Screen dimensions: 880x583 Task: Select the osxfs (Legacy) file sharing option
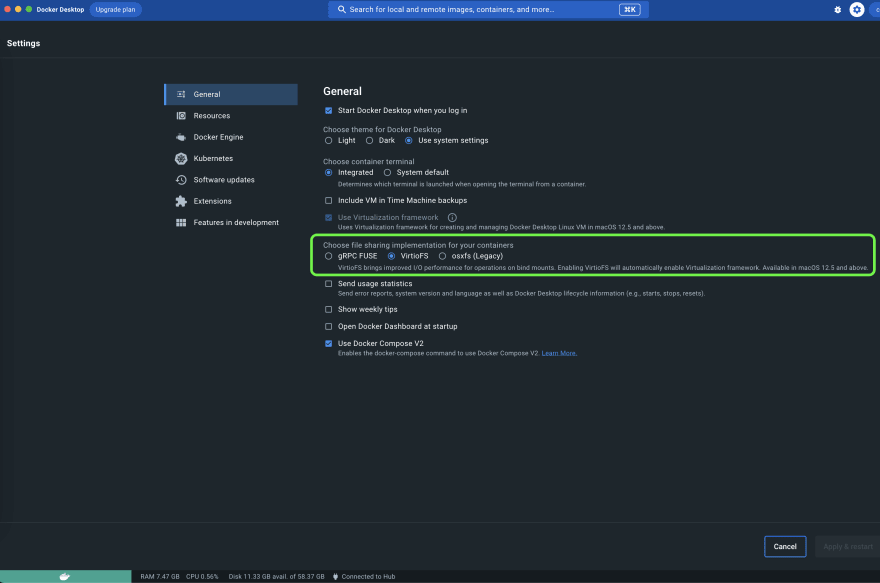[442, 256]
